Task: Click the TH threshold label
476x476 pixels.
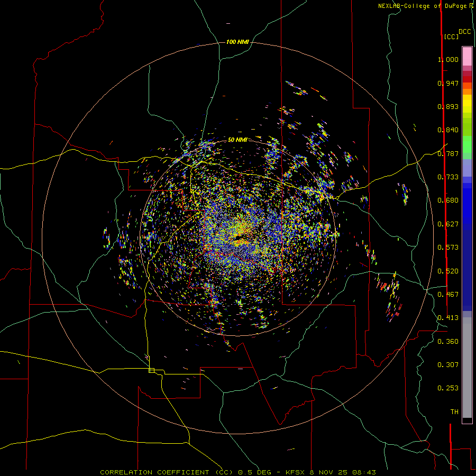Action: tap(454, 411)
